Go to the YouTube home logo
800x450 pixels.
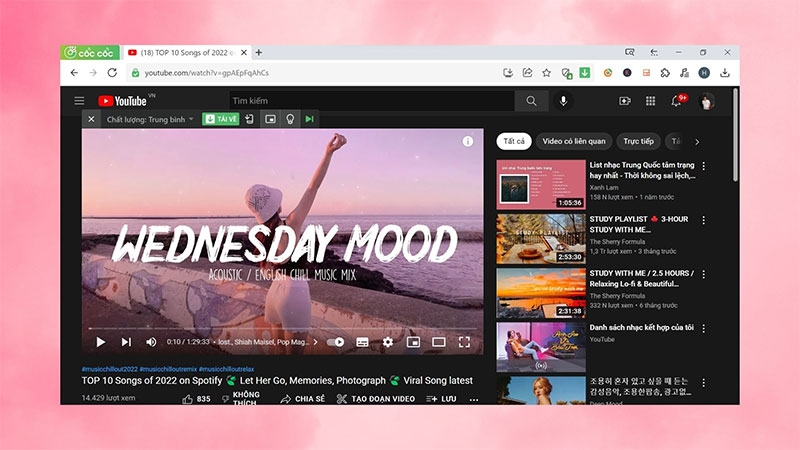tap(123, 101)
